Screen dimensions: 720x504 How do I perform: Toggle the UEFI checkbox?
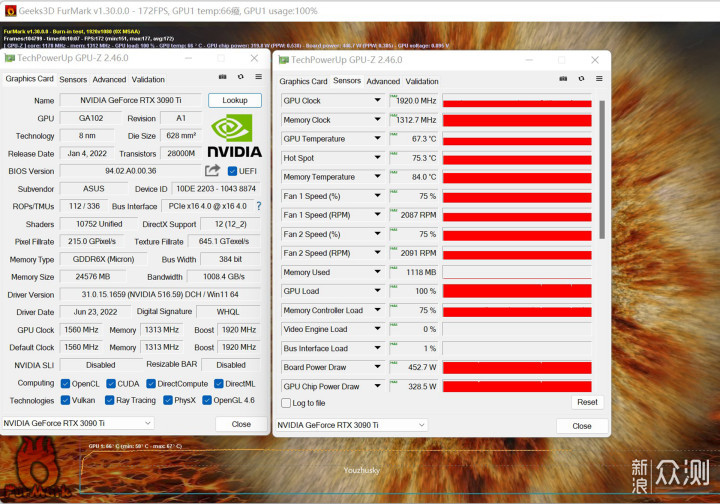232,171
